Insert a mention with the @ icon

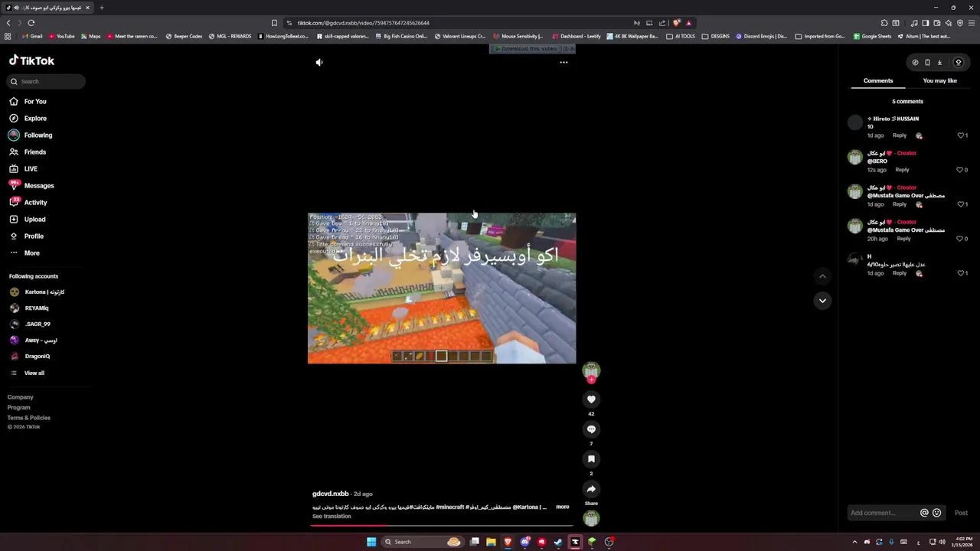[x=924, y=513]
